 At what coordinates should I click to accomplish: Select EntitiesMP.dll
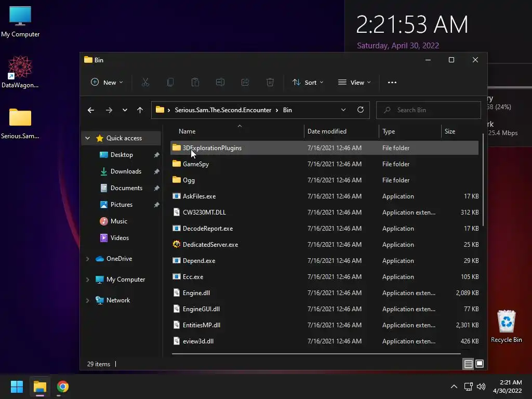(x=324, y=325)
